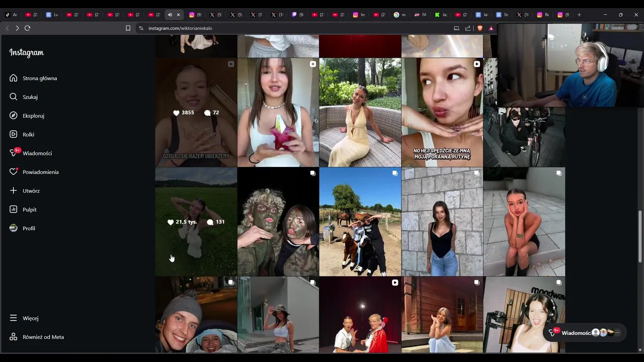Open the person crouching by bicycle post
This screenshot has height=362, width=644.
coord(524,137)
